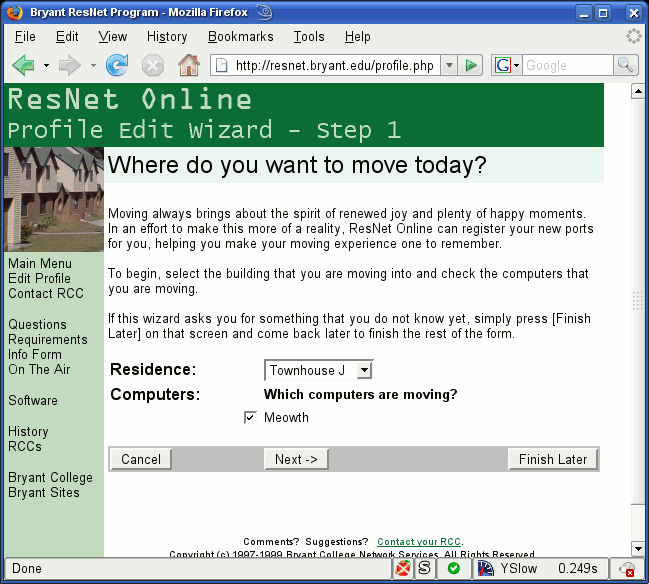Open RCCs sidebar link
Image resolution: width=649 pixels, height=584 pixels.
[x=25, y=446]
